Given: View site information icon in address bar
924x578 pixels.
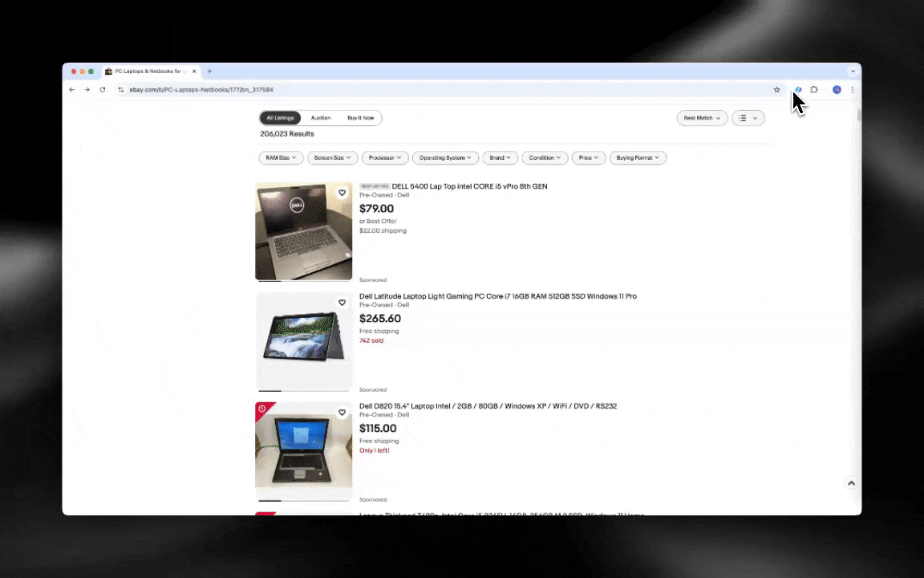Looking at the screenshot, I should pos(121,90).
